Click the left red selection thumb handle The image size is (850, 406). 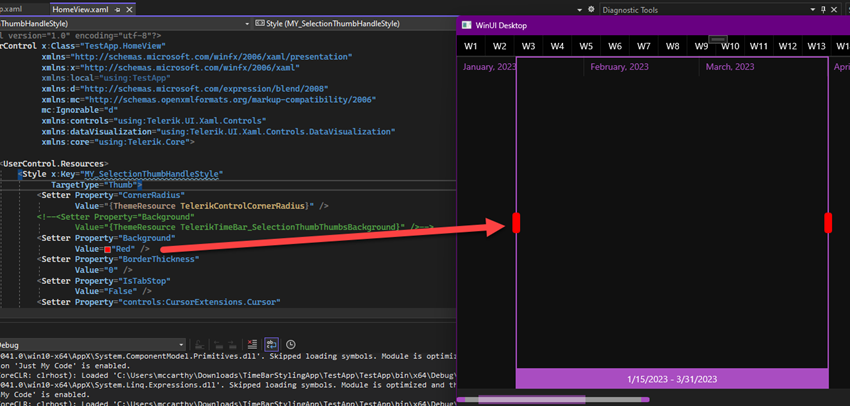[516, 223]
